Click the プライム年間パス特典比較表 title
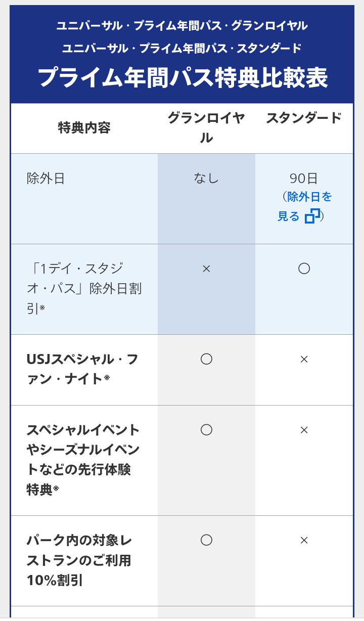The width and height of the screenshot is (364, 621). coord(182,78)
